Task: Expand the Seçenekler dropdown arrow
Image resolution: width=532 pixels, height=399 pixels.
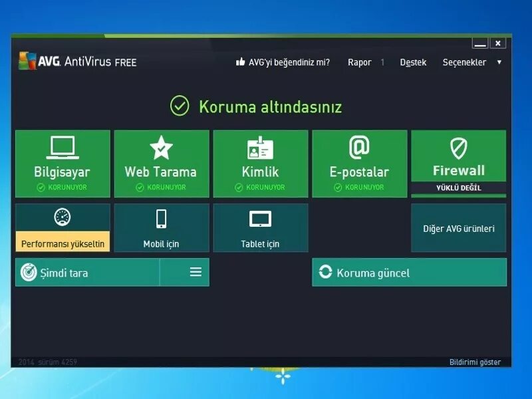Action: point(499,63)
